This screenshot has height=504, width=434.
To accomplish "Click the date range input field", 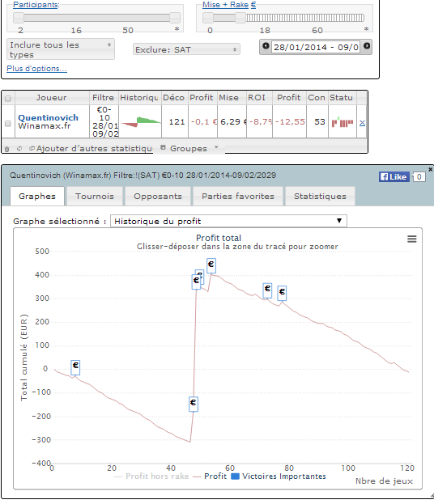I will tap(316, 47).
